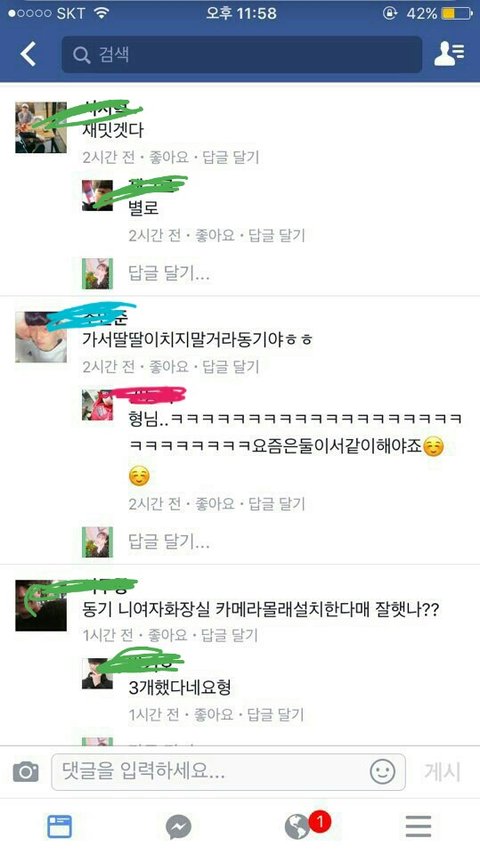Open the emoji smiley picker
The height and width of the screenshot is (855, 480).
coord(382,772)
